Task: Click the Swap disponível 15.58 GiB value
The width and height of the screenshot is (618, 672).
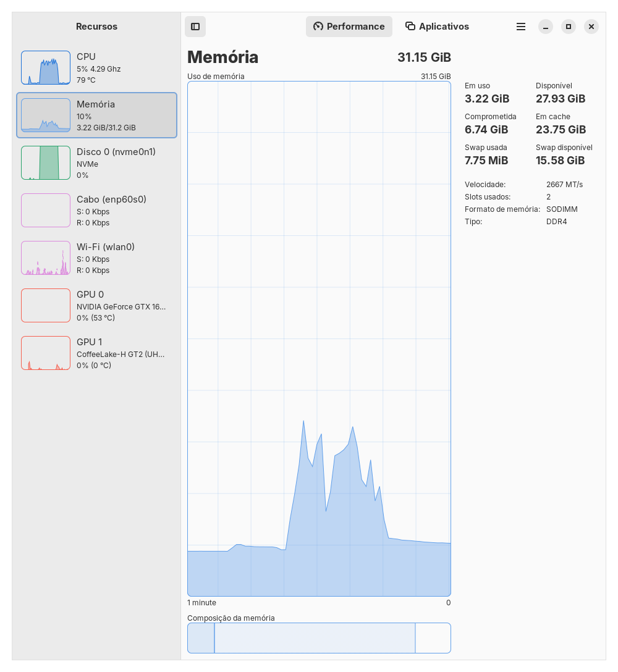Action: click(560, 161)
